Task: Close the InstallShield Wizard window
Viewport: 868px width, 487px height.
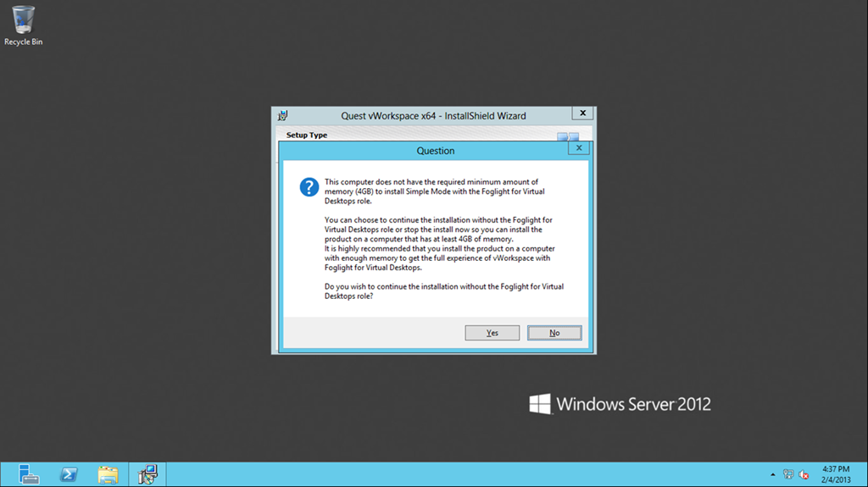Action: tap(582, 113)
